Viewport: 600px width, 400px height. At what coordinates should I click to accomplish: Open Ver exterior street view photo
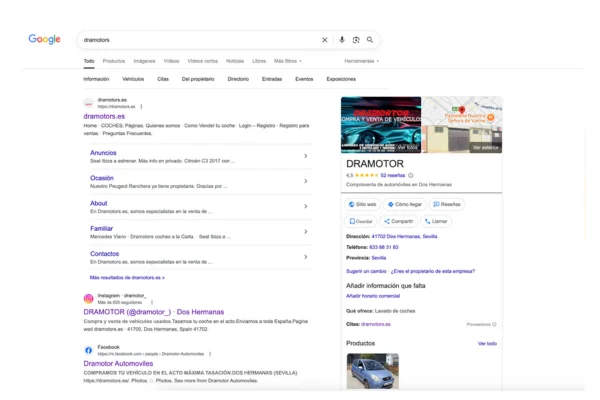[x=462, y=139]
